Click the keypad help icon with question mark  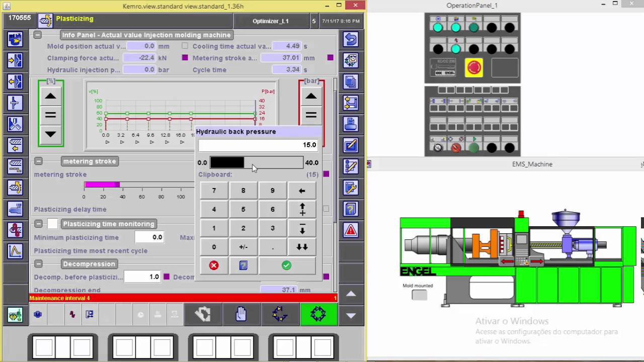(243, 265)
